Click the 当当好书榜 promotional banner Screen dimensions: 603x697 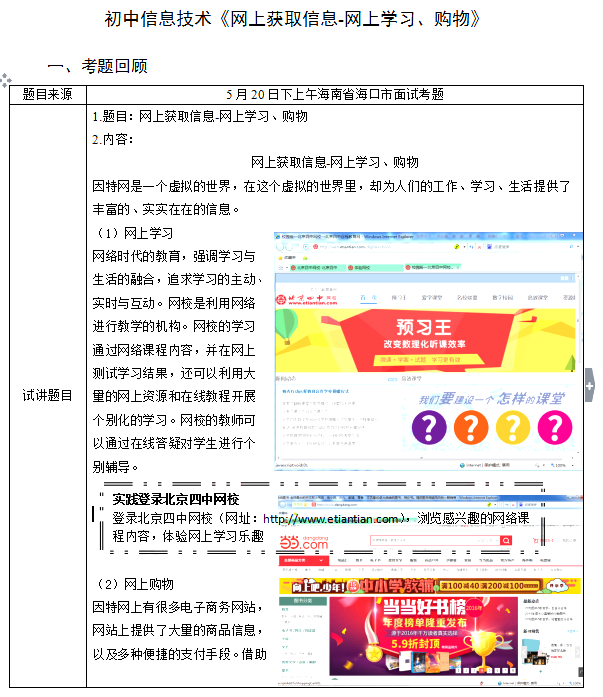[423, 637]
